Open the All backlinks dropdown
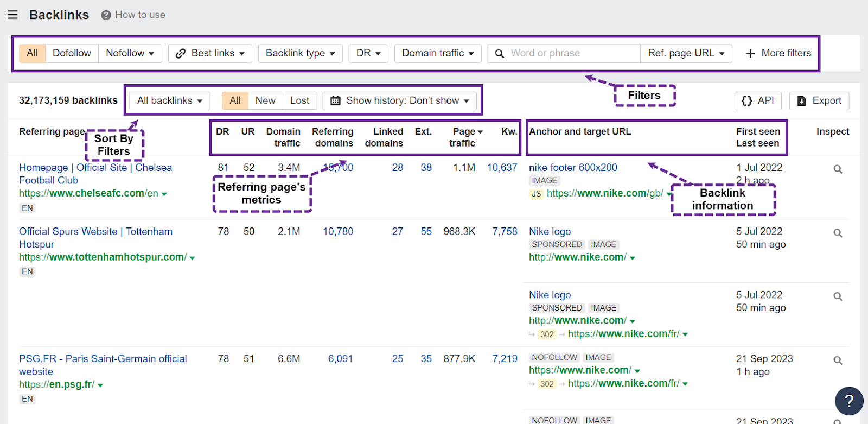868x424 pixels. pos(169,100)
